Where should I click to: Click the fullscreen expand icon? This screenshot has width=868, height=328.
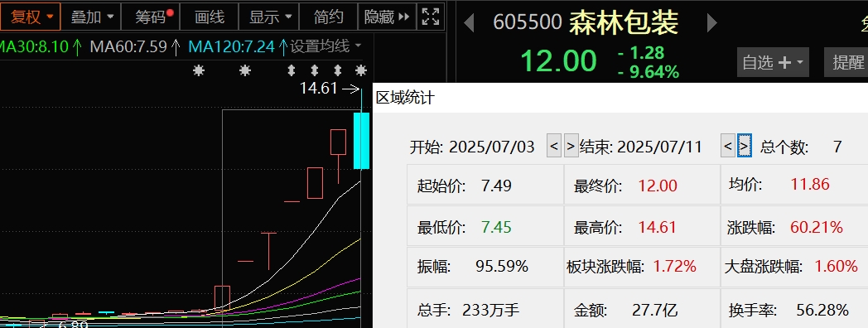(430, 17)
